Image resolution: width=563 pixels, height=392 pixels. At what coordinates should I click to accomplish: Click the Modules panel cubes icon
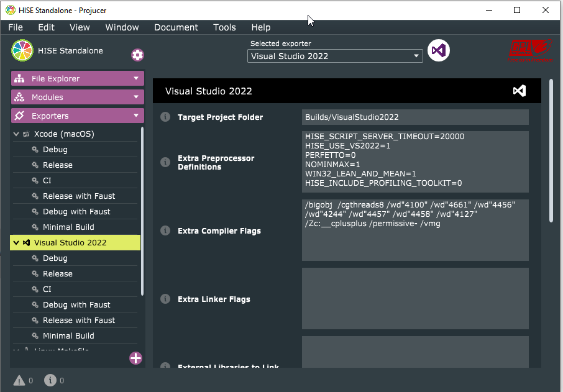(x=19, y=98)
